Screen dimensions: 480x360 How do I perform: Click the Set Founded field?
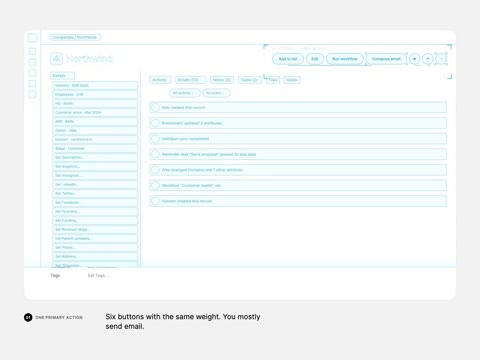pyautogui.click(x=95, y=212)
